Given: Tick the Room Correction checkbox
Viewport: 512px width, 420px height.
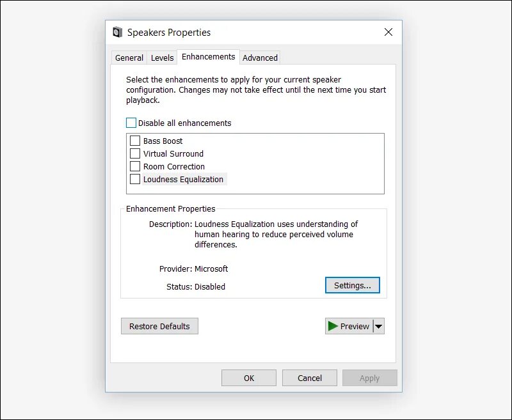Looking at the screenshot, I should click(x=135, y=166).
